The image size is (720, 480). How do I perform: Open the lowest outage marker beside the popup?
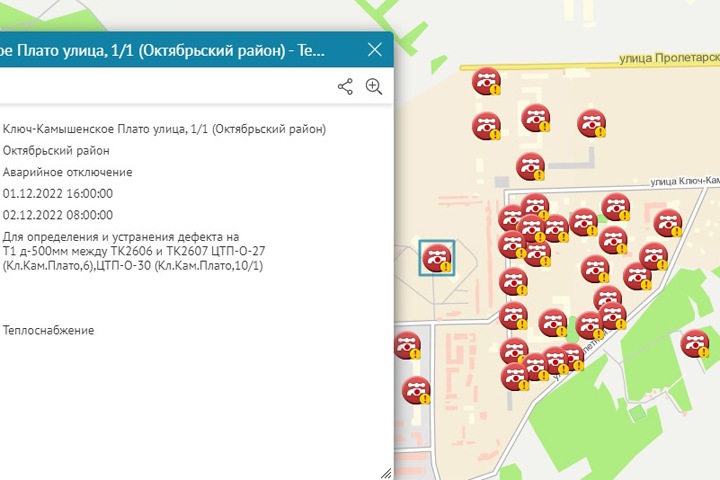point(416,390)
